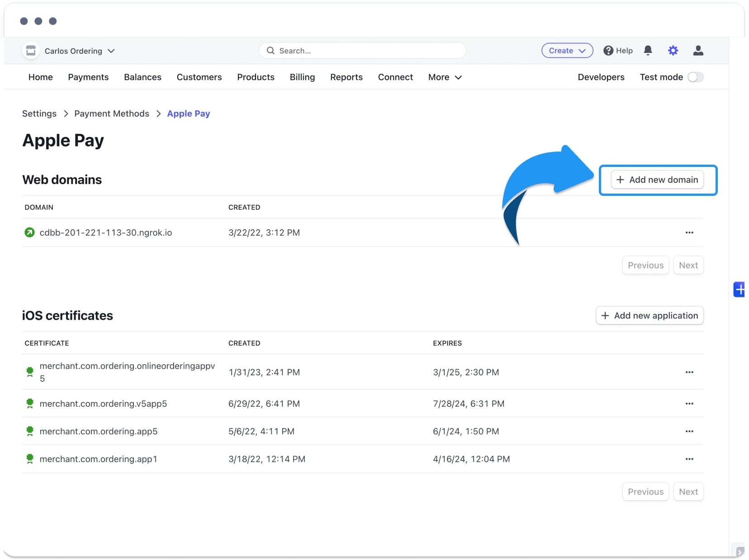Open the Products tab

[x=256, y=77]
